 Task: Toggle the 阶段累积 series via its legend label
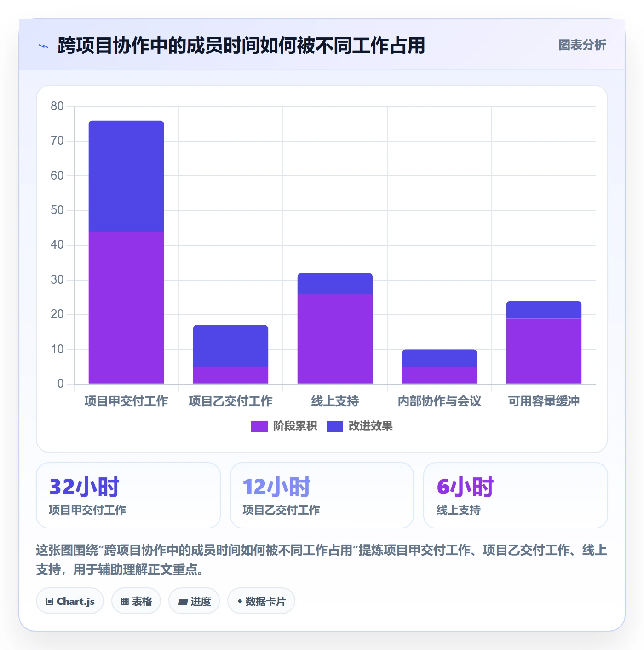[x=295, y=426]
